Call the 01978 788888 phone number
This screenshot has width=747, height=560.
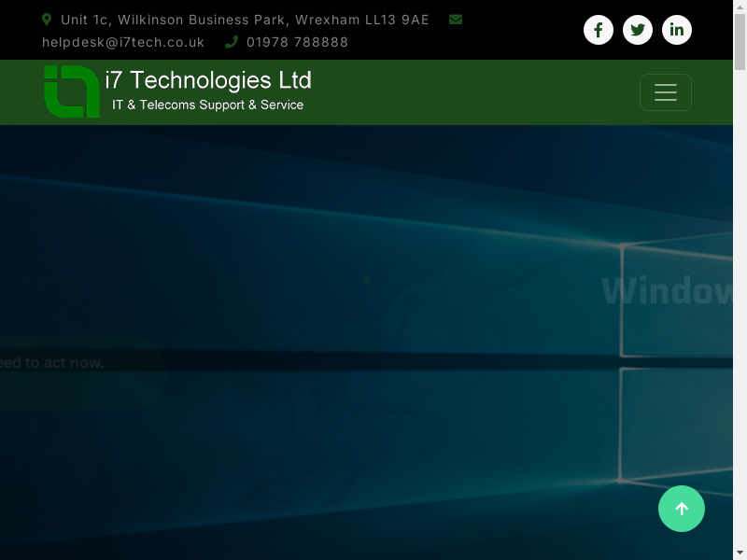(297, 42)
